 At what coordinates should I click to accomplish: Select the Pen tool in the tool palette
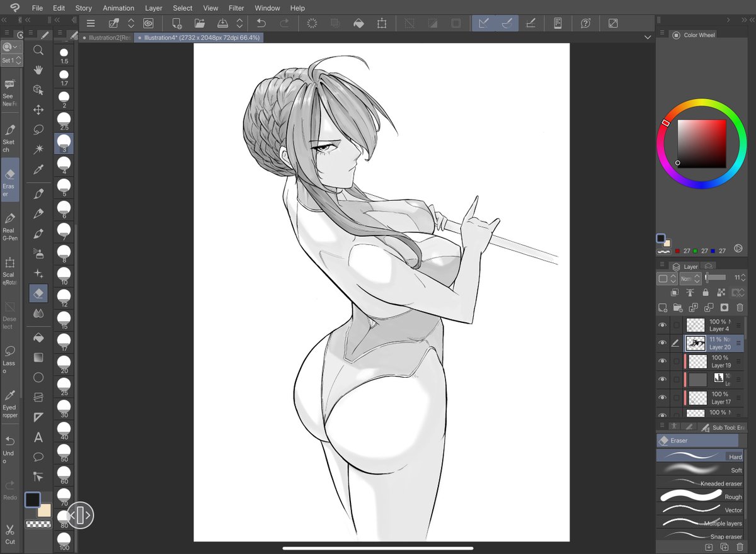38,193
